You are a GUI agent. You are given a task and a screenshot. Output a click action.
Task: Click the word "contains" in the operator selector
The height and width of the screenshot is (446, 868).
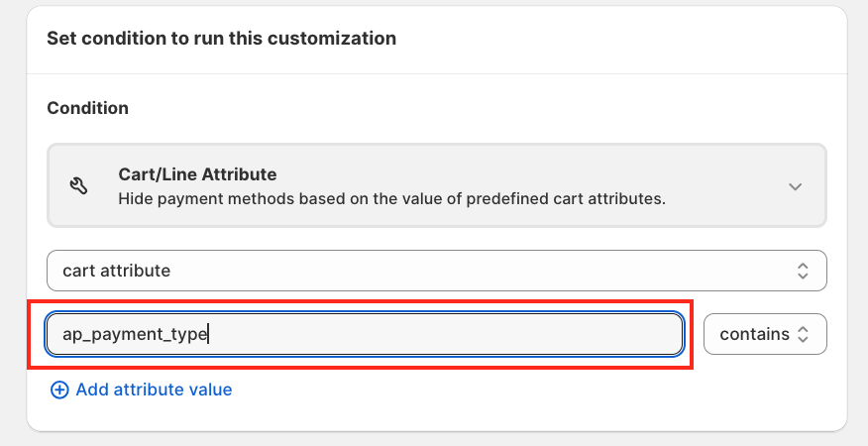tap(754, 334)
